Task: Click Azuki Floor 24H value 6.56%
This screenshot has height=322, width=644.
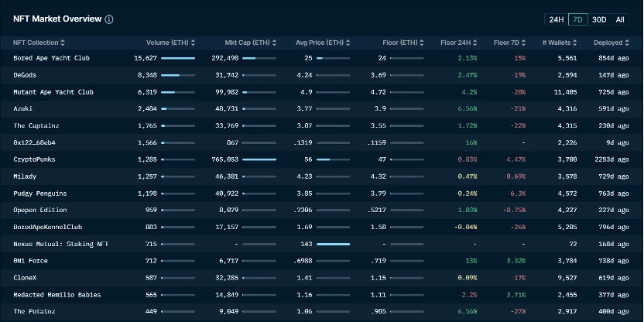Action: click(x=468, y=109)
